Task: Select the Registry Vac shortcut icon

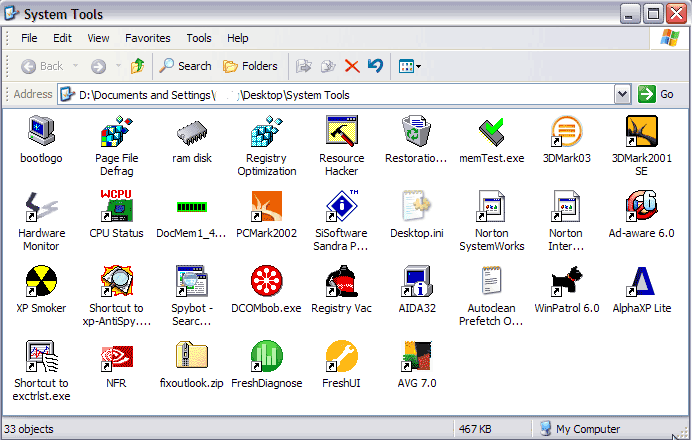Action: pyautogui.click(x=342, y=281)
